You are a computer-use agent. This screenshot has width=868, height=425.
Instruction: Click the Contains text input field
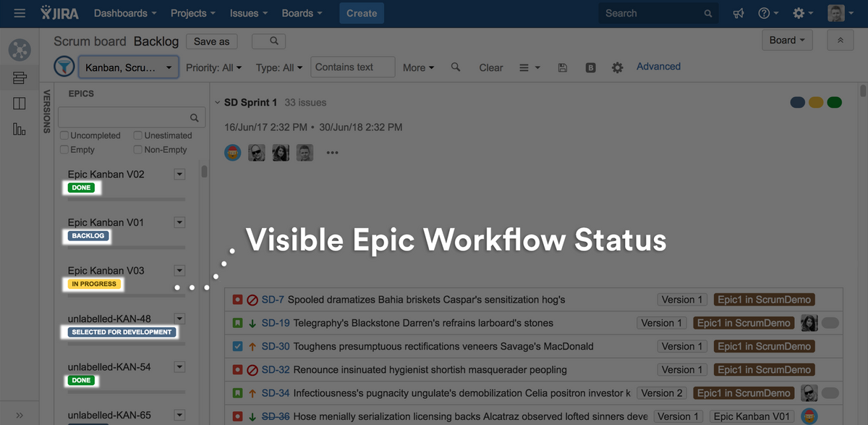point(353,67)
